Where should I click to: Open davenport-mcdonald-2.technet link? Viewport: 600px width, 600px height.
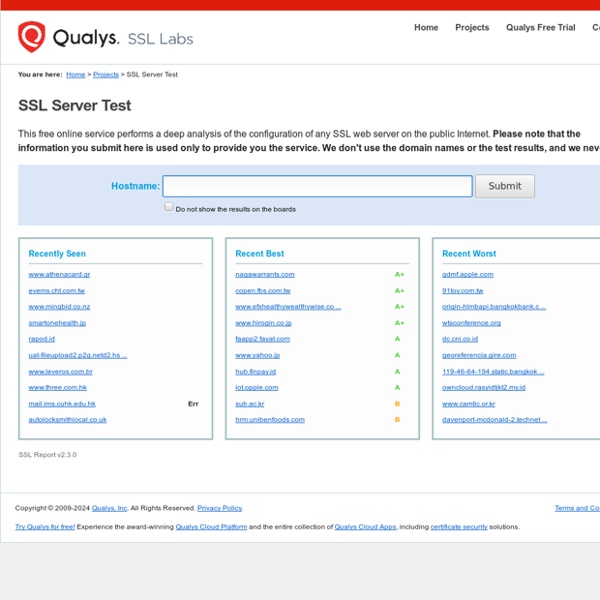(x=494, y=420)
